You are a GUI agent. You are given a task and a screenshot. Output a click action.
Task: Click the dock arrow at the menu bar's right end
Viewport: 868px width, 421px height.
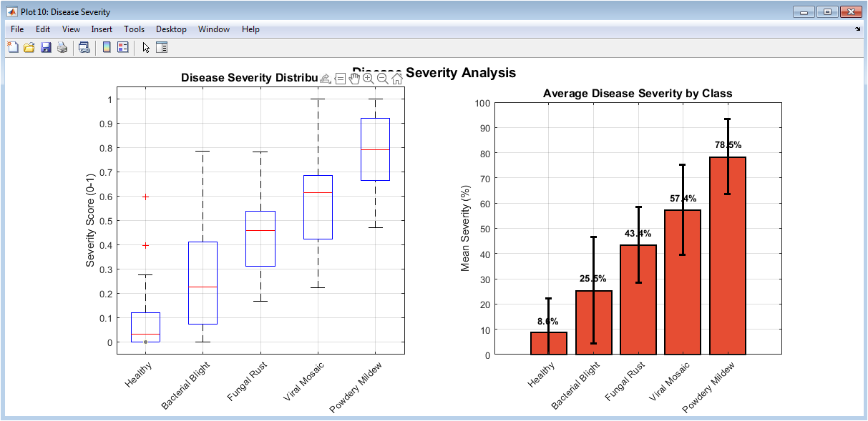click(x=858, y=29)
